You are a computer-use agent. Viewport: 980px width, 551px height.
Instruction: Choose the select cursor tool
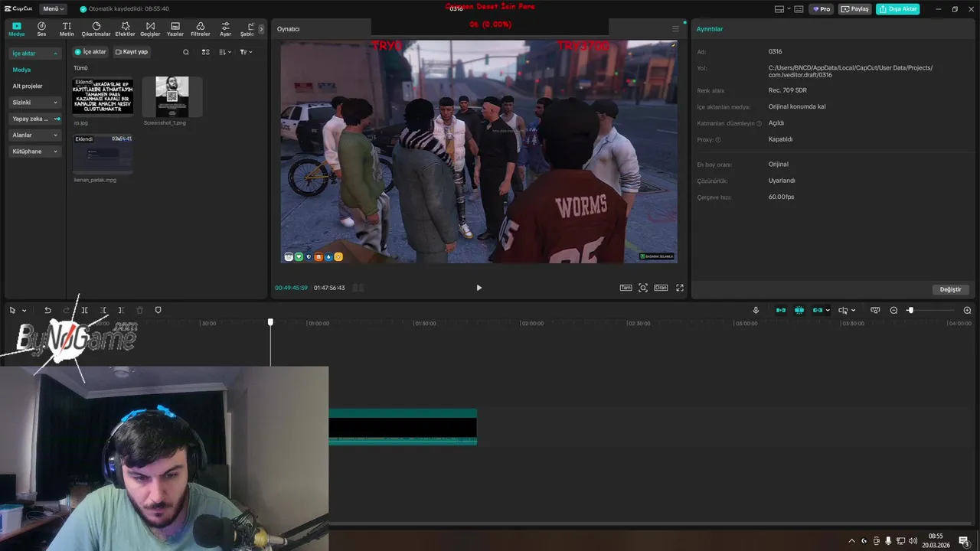[12, 310]
